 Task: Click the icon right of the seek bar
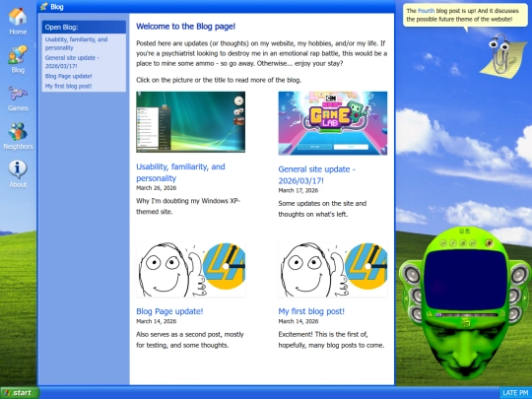pos(502,313)
